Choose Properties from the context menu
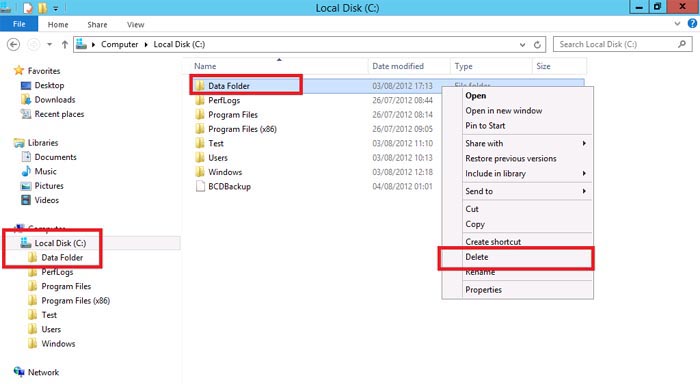Image resolution: width=700 pixels, height=384 pixels. pyautogui.click(x=483, y=290)
